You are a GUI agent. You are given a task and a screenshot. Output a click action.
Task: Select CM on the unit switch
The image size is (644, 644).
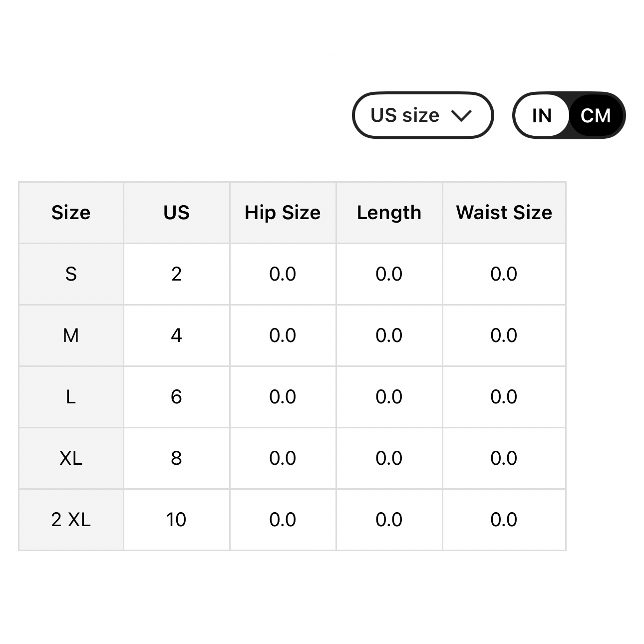tap(596, 115)
